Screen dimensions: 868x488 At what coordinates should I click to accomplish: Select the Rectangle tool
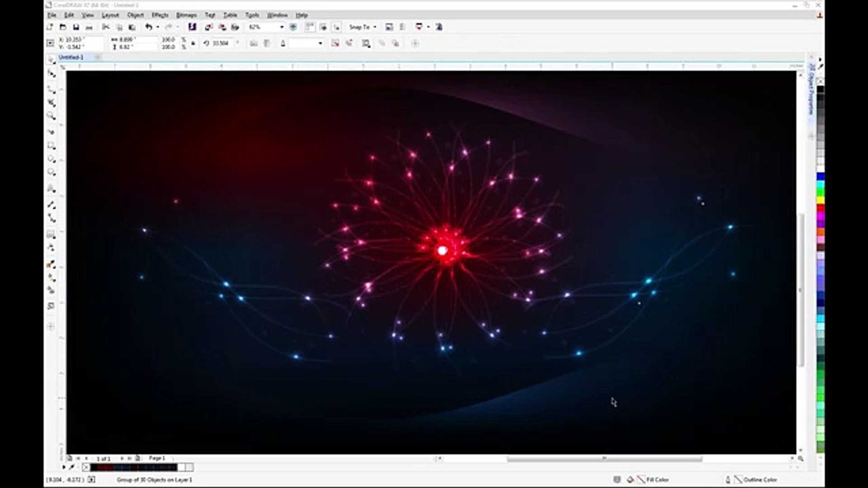click(x=51, y=145)
